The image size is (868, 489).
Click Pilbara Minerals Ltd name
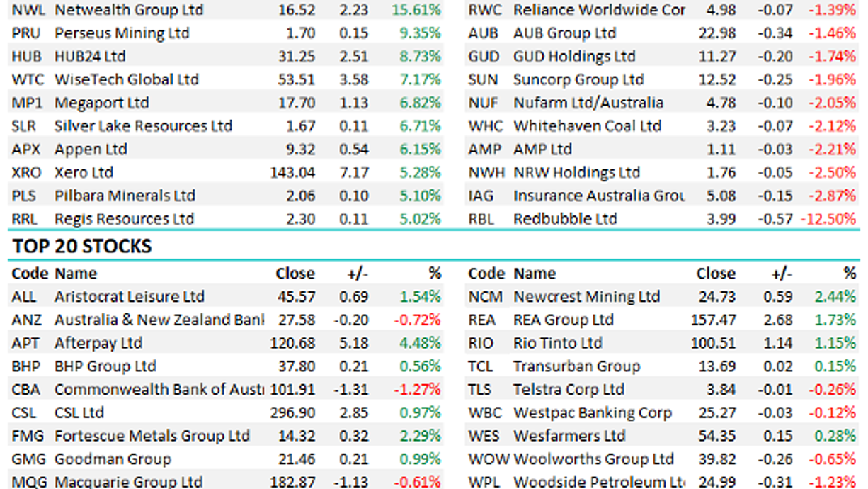125,196
